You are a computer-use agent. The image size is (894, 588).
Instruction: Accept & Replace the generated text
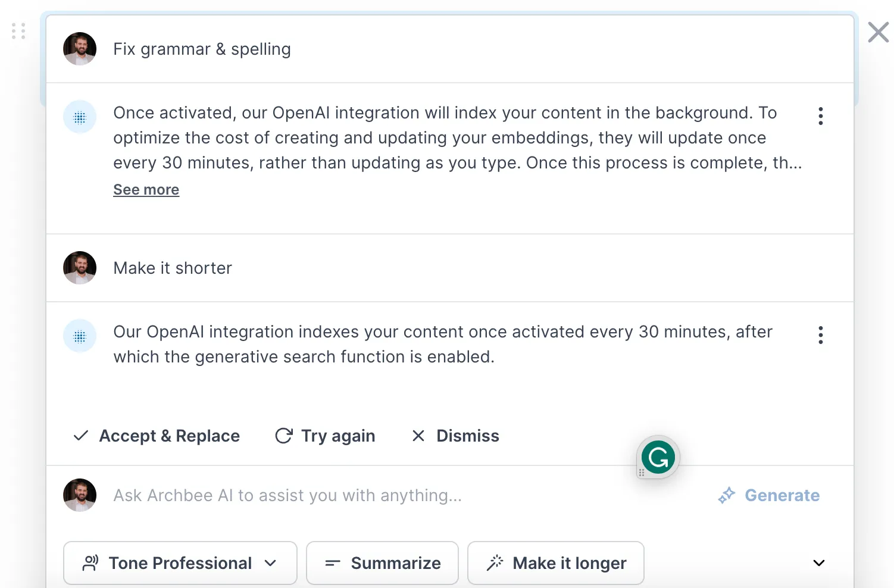point(156,436)
